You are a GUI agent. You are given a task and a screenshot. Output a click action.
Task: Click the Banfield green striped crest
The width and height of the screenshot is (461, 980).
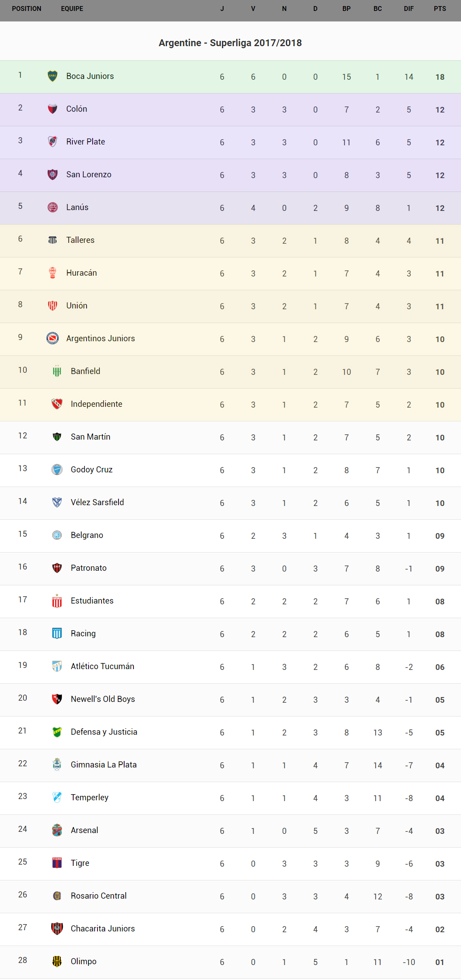[x=57, y=371]
